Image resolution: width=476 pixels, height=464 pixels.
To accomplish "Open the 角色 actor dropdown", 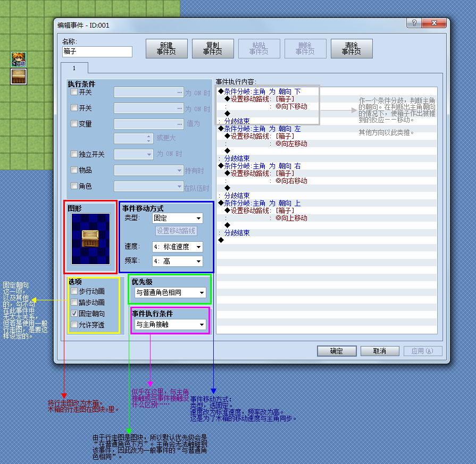I will [x=149, y=186].
